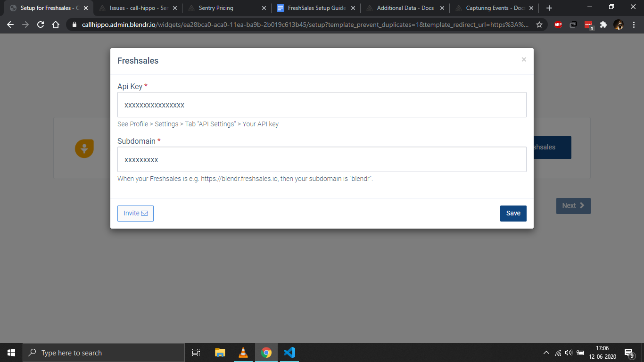Image resolution: width=644 pixels, height=362 pixels.
Task: Open Visual Studio Code from taskbar
Action: pyautogui.click(x=289, y=353)
